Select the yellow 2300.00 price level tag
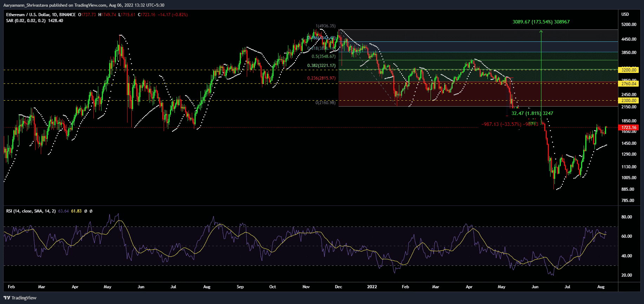The height and width of the screenshot is (304, 644). pyautogui.click(x=629, y=100)
